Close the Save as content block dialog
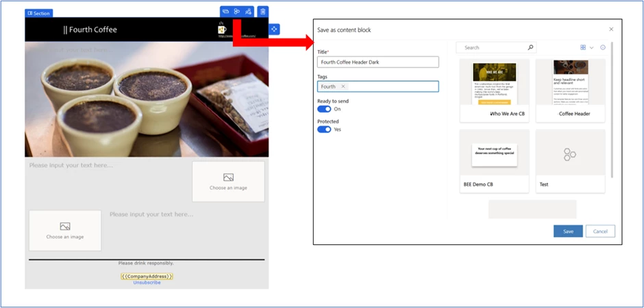The height and width of the screenshot is (308, 644). (x=611, y=29)
